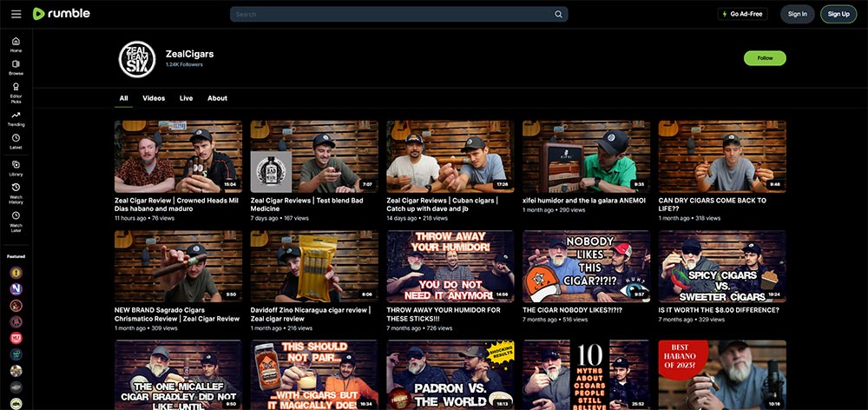The width and height of the screenshot is (868, 410).
Task: Open the Best Habano of 2023 thumbnail
Action: tap(722, 375)
